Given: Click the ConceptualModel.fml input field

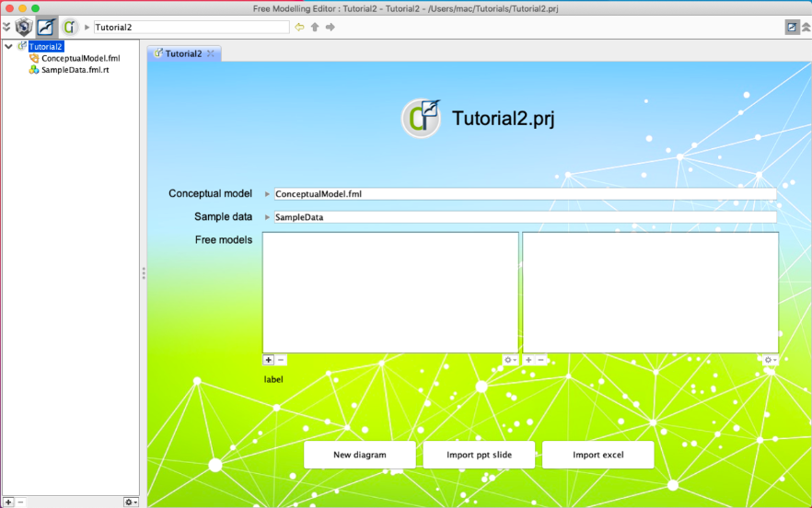Looking at the screenshot, I should (x=525, y=194).
